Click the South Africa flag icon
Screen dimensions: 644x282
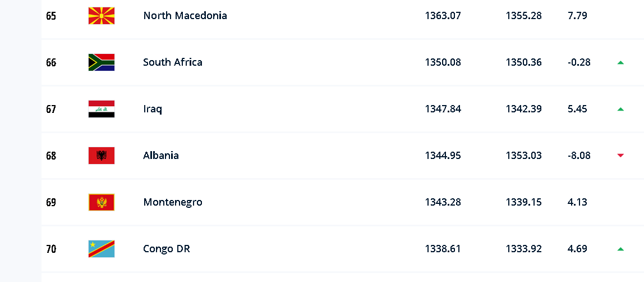(102, 62)
